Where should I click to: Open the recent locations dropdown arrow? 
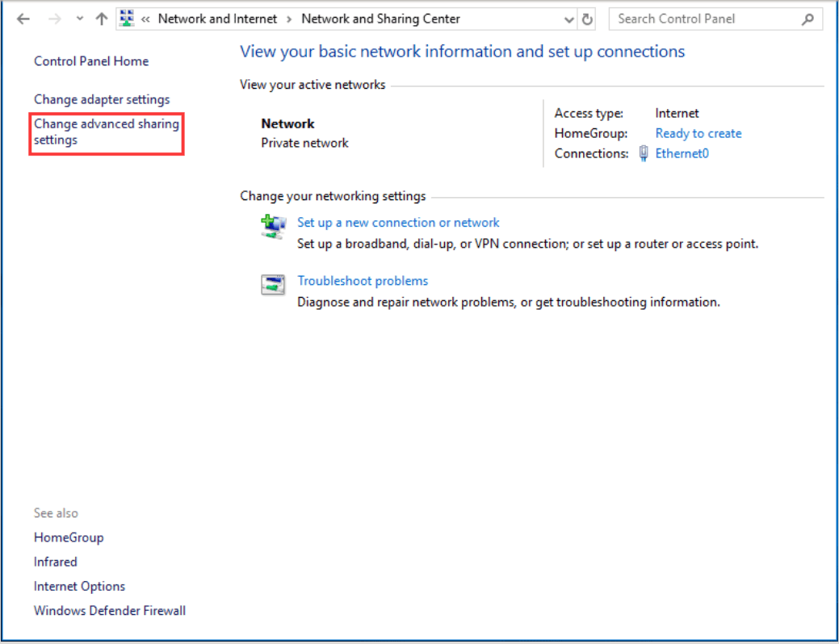80,19
